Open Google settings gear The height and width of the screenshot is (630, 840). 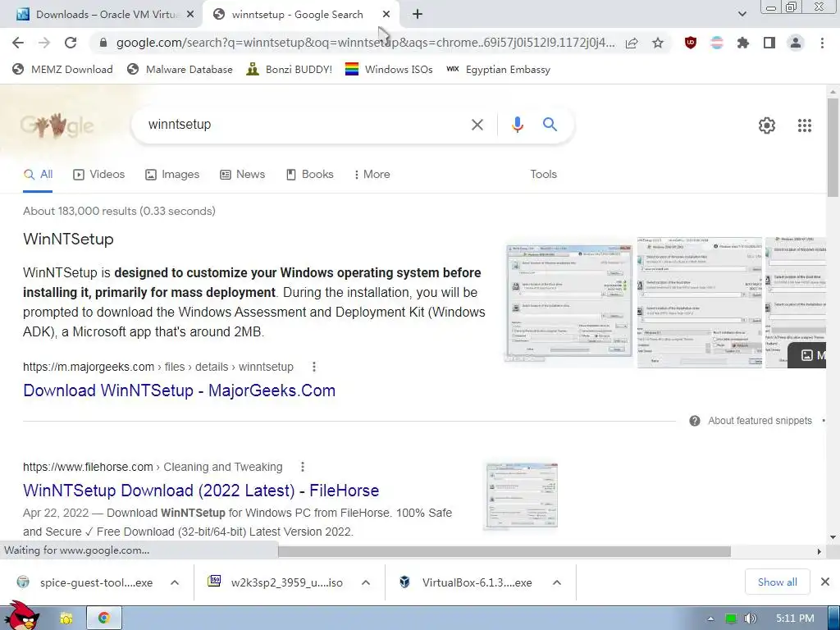tap(767, 126)
